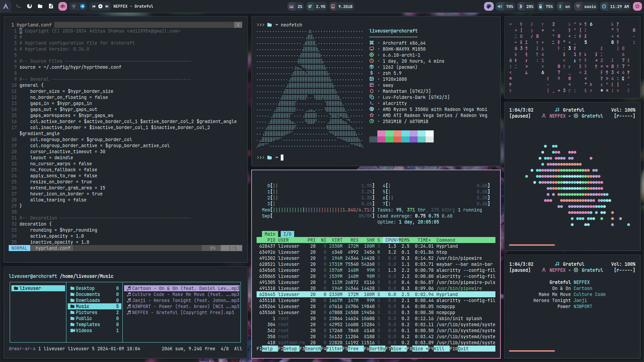Screen dimensions: 644x362
Task: Open theme palette icon in bar
Action: point(489,6)
